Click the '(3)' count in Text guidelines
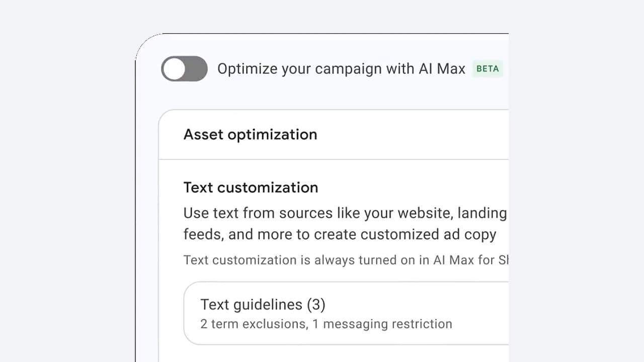 316,305
